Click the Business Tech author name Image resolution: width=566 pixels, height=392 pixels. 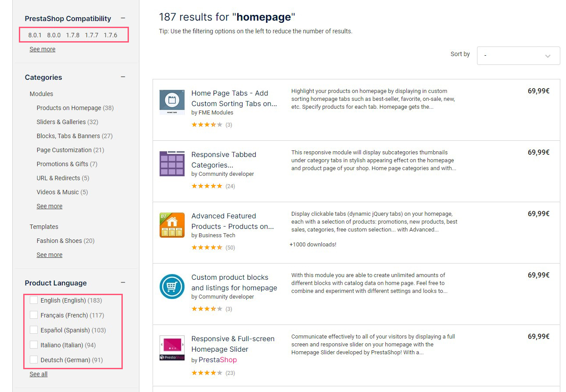217,235
